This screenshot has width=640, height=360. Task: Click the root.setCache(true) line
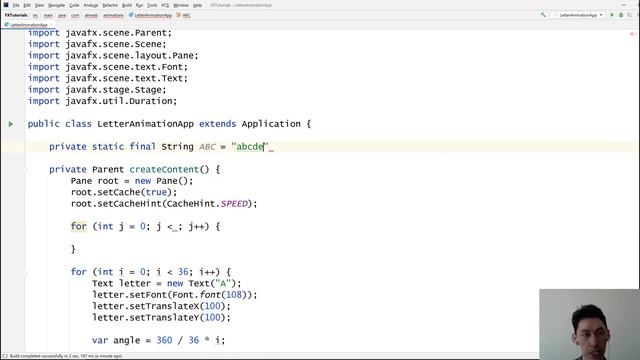(124, 192)
